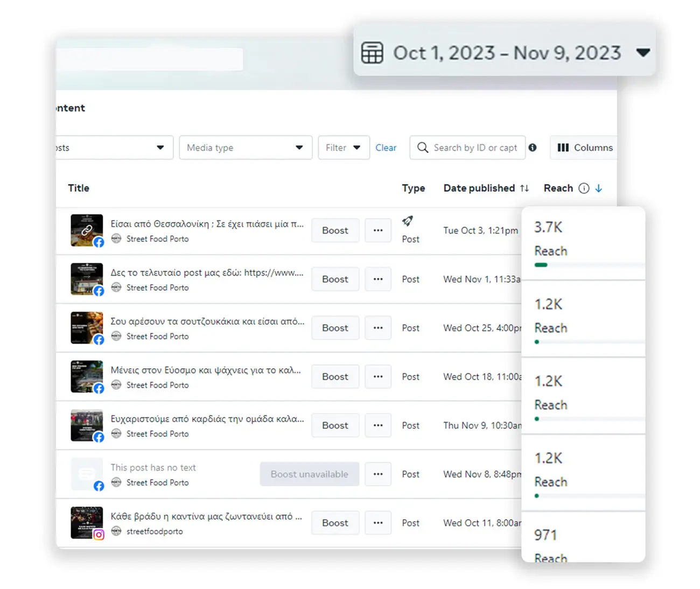700x589 pixels.
Task: Open the Columns selector
Action: tap(585, 148)
